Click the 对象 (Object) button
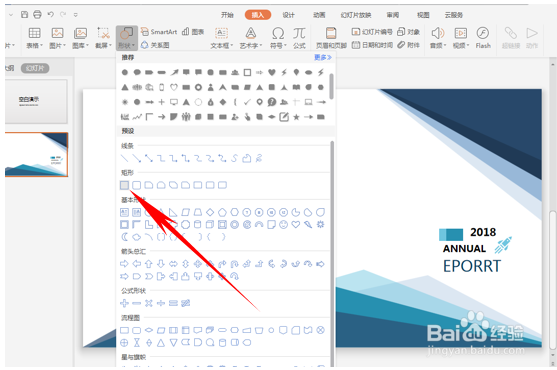Screen dimensions: 557x370 pos(409,32)
